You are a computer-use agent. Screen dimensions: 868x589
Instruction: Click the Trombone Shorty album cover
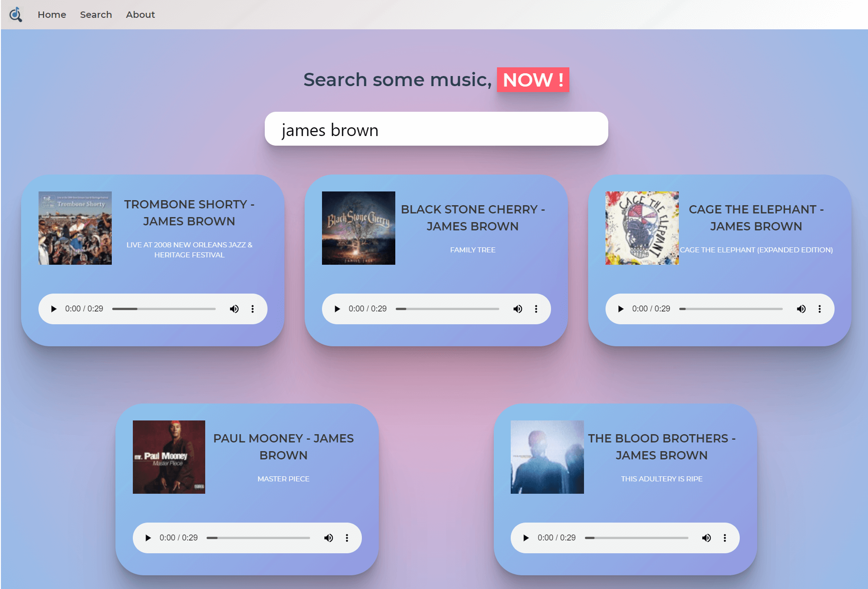[75, 228]
